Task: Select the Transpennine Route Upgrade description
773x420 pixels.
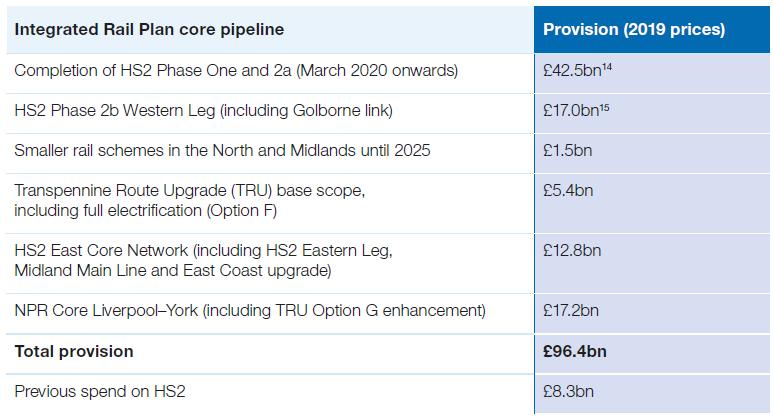Action: [x=190, y=201]
